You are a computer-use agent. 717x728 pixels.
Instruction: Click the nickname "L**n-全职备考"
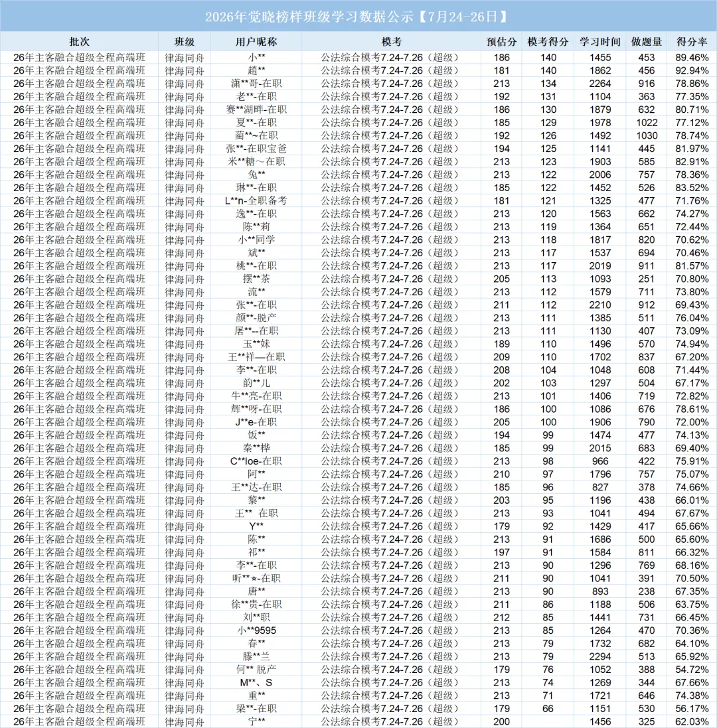click(x=256, y=200)
